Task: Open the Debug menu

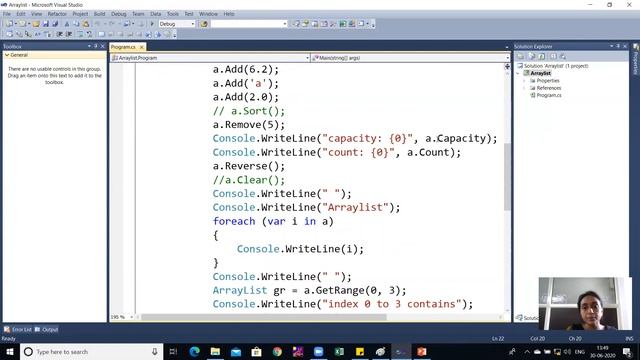Action: (x=119, y=14)
